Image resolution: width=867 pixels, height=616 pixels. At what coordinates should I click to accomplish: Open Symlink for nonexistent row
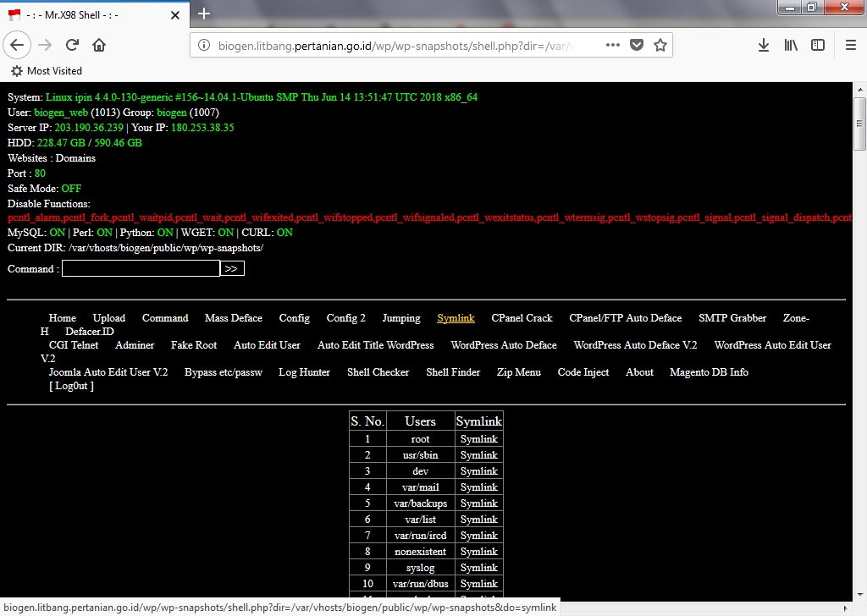click(479, 552)
